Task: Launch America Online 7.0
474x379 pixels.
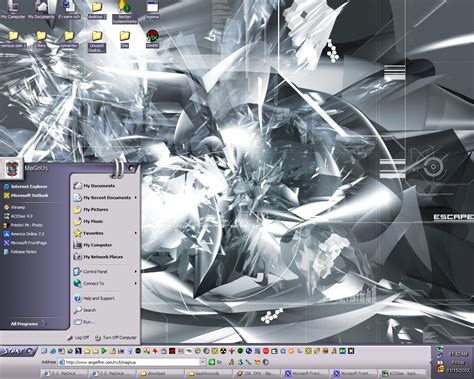Action: pyautogui.click(x=24, y=234)
